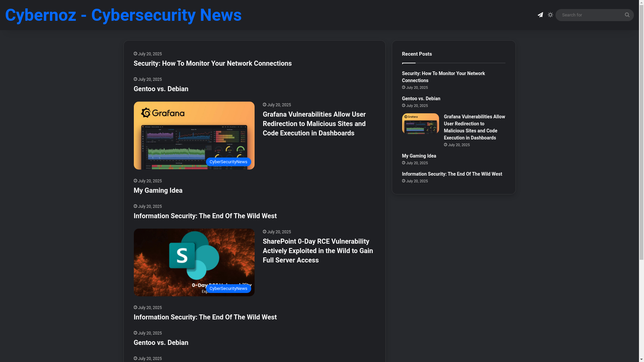The width and height of the screenshot is (644, 362).
Task: Click the large Grafana dashboard thumbnail
Action: coord(194,135)
